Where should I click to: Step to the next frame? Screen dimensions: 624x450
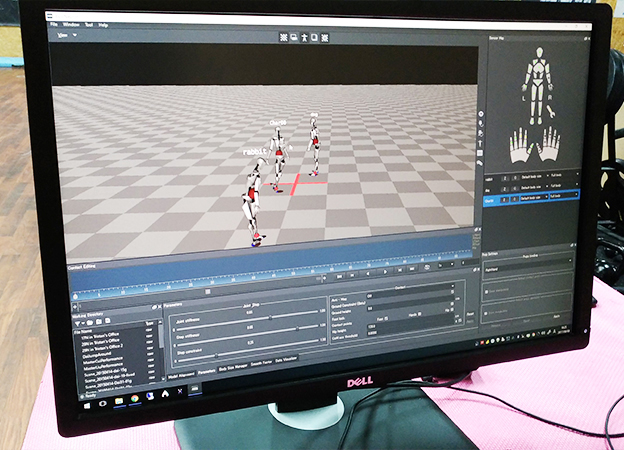[x=400, y=270]
